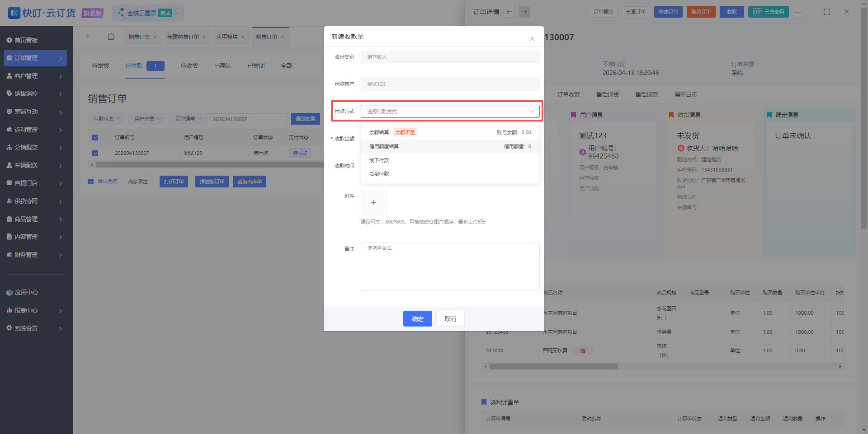Open the home icon tab

pyautogui.click(x=111, y=37)
